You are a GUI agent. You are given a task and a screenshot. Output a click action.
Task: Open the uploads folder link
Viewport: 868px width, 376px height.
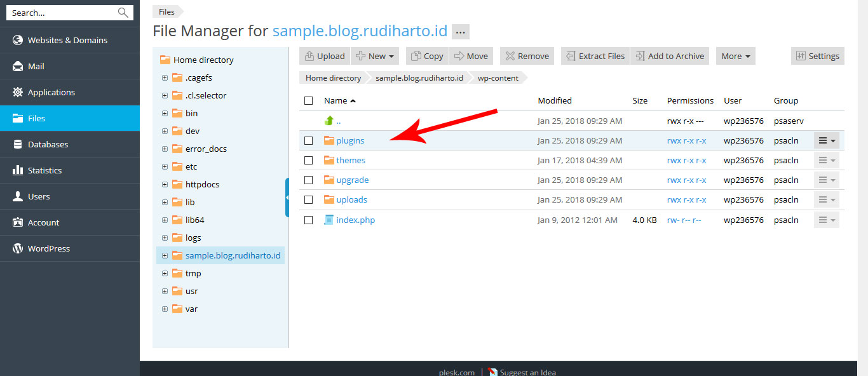(x=351, y=199)
